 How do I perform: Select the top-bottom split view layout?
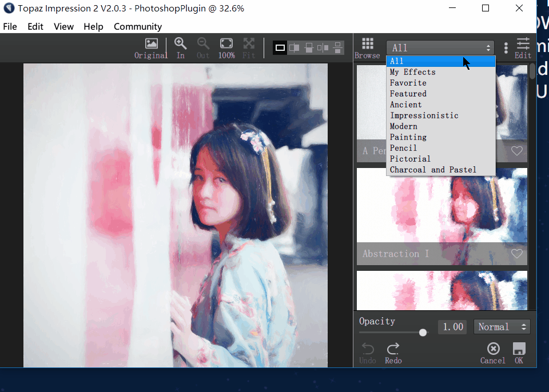point(309,47)
